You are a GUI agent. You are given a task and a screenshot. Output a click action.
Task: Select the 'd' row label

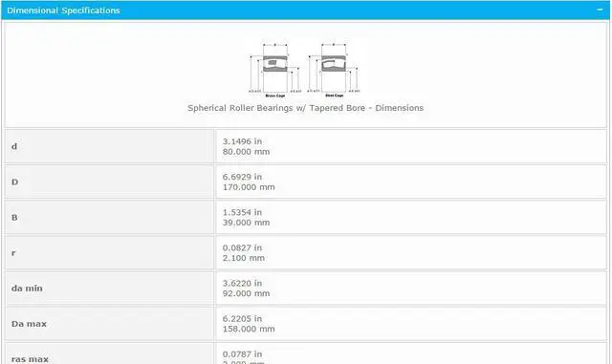coord(14,147)
